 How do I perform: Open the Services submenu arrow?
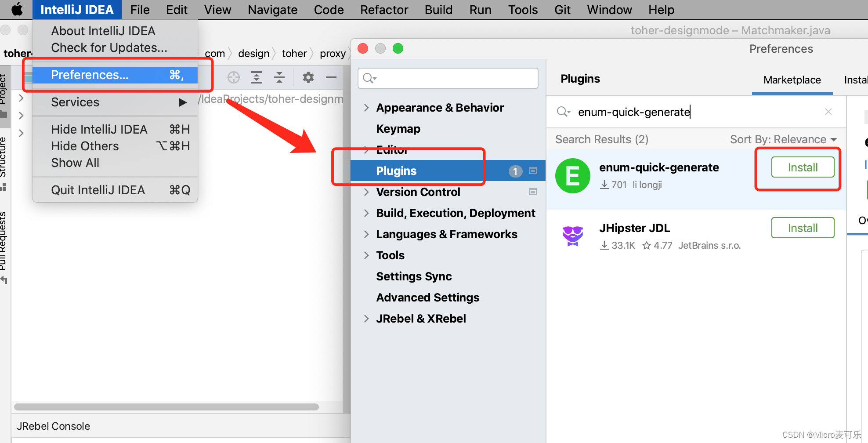(x=183, y=102)
